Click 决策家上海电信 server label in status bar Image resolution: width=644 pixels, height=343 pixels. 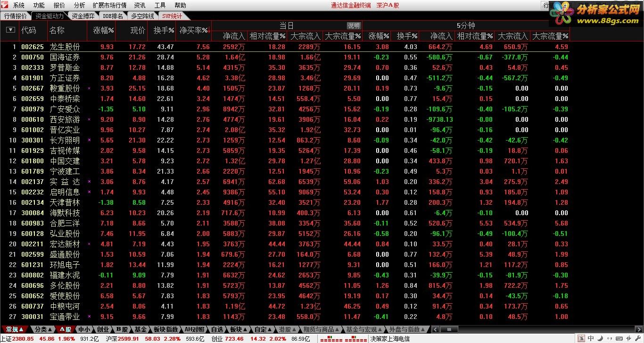point(389,339)
